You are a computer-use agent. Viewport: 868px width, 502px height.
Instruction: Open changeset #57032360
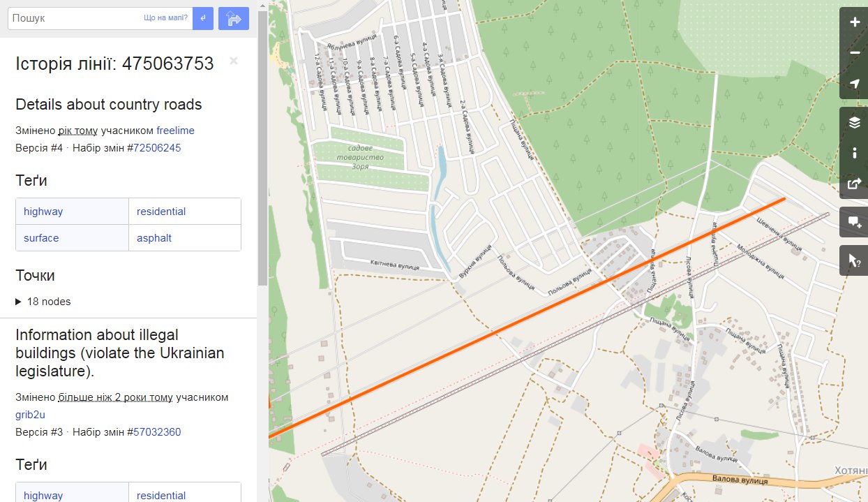coord(157,432)
